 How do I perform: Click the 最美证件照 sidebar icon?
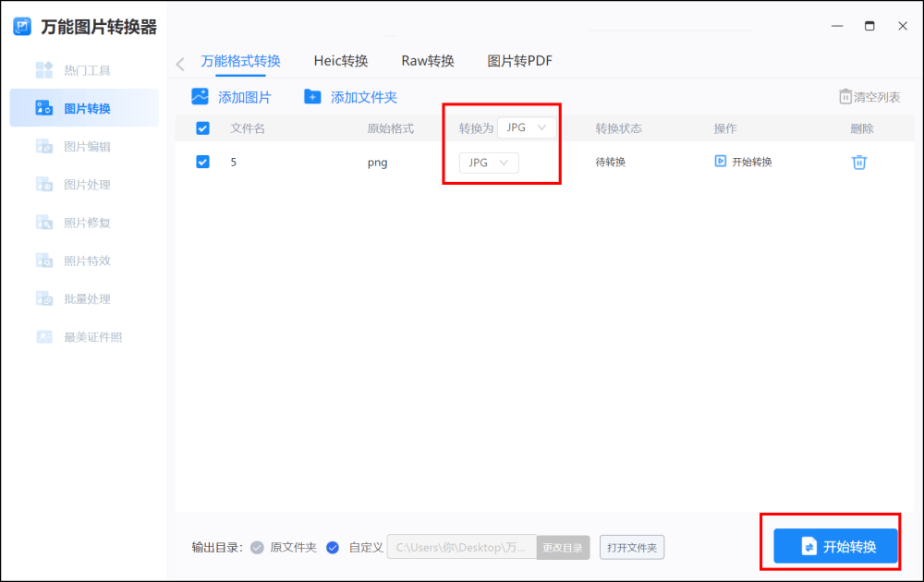click(x=44, y=337)
